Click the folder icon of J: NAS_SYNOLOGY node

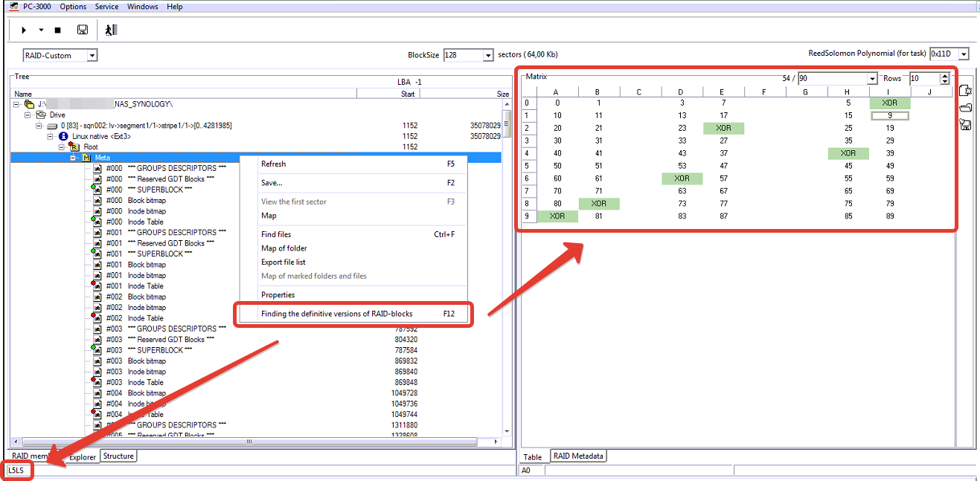pyautogui.click(x=29, y=104)
